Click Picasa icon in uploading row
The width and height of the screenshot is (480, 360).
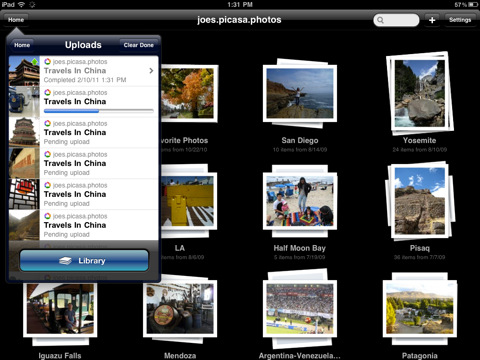pyautogui.click(x=47, y=92)
